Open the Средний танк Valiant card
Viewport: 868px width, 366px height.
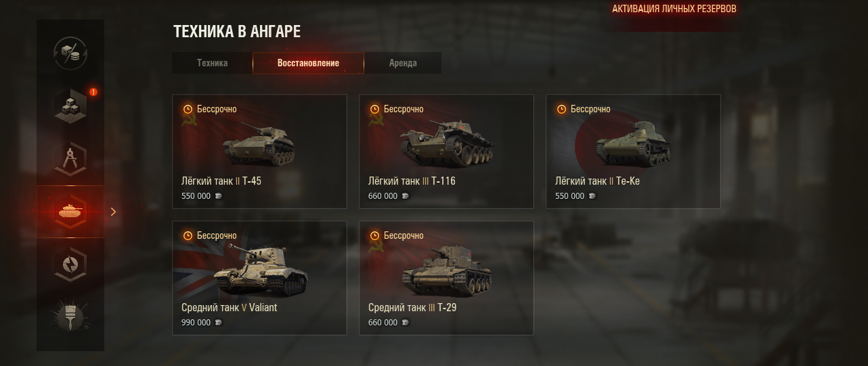pos(259,278)
